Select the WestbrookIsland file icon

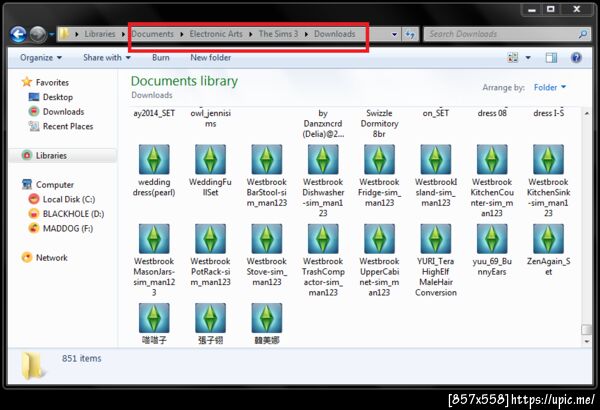(x=435, y=159)
